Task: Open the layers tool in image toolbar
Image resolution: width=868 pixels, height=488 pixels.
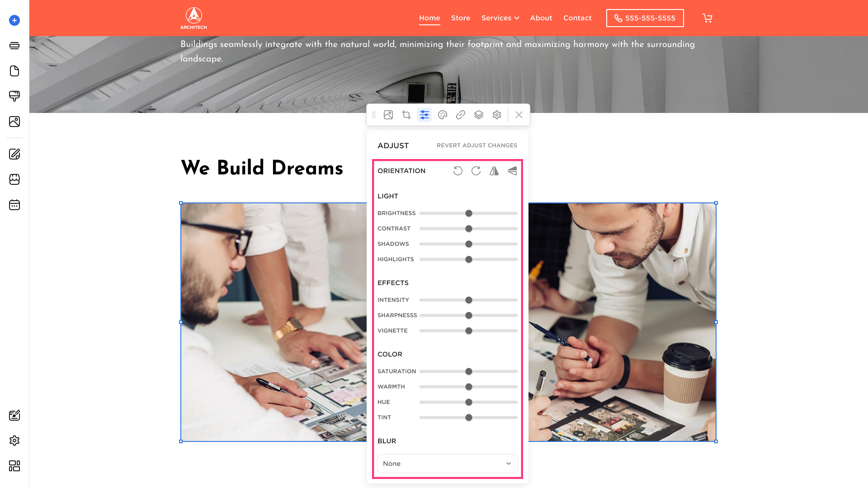Action: click(479, 115)
